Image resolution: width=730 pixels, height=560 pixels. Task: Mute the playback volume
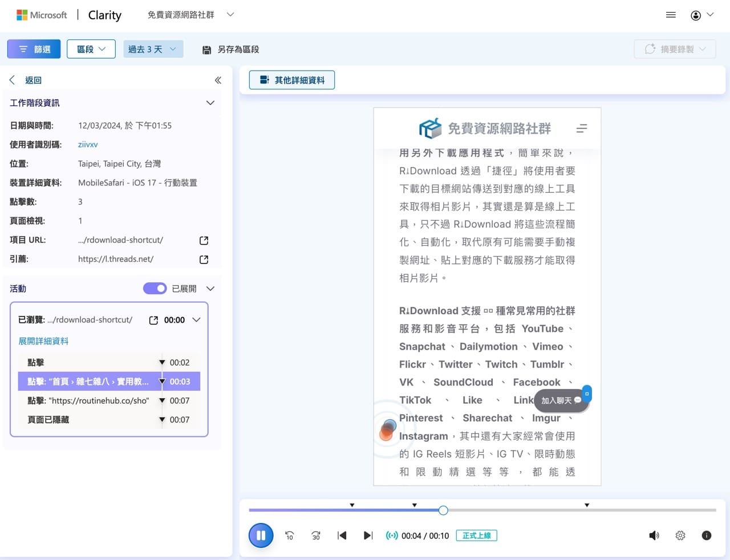654,535
